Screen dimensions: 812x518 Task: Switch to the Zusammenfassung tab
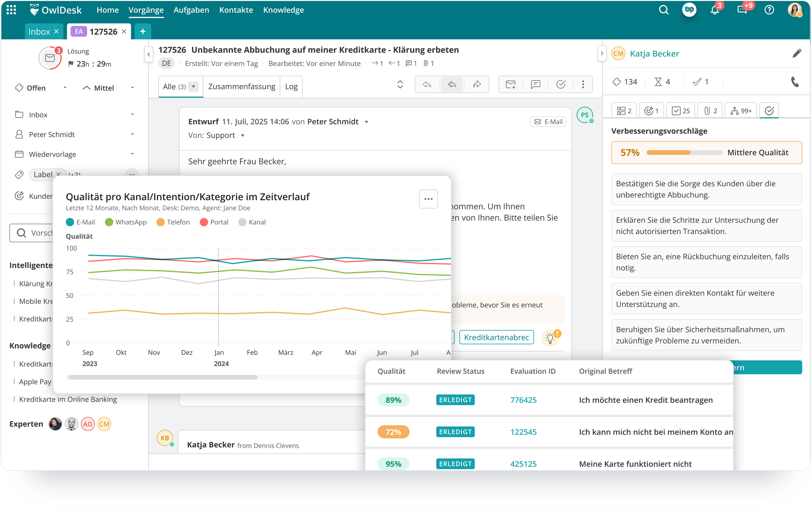pyautogui.click(x=242, y=86)
